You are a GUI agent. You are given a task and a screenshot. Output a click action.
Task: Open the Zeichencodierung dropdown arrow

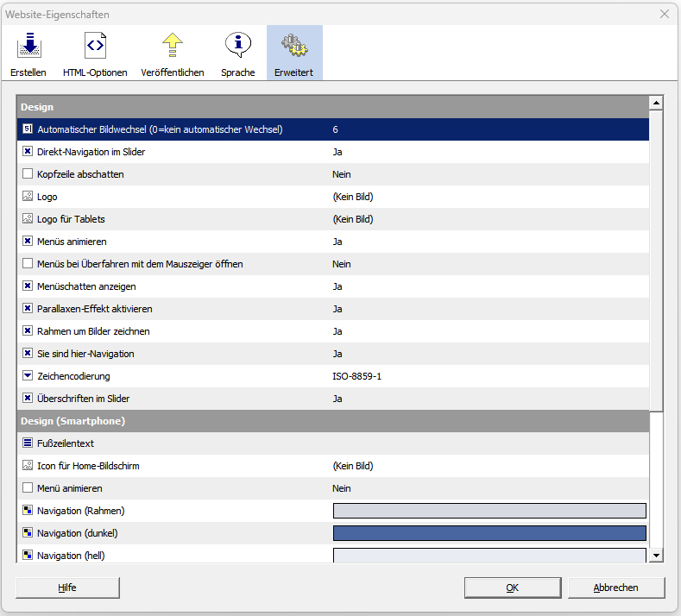[x=28, y=375]
